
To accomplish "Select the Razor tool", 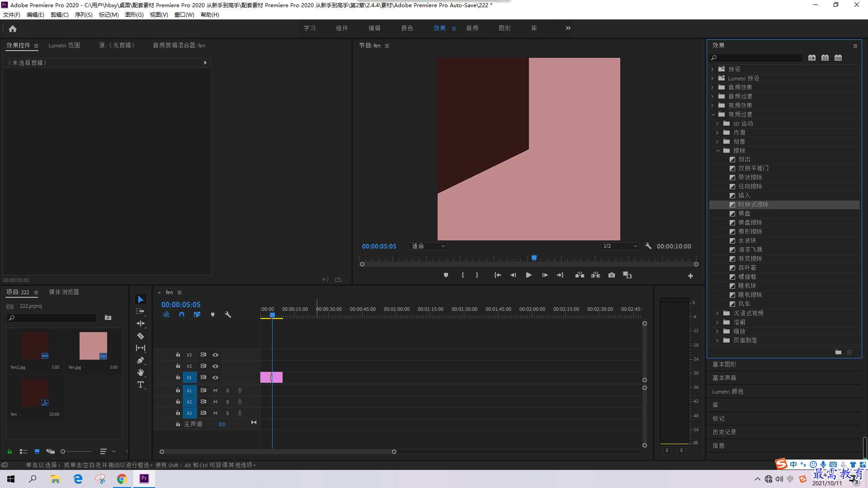I will (141, 336).
